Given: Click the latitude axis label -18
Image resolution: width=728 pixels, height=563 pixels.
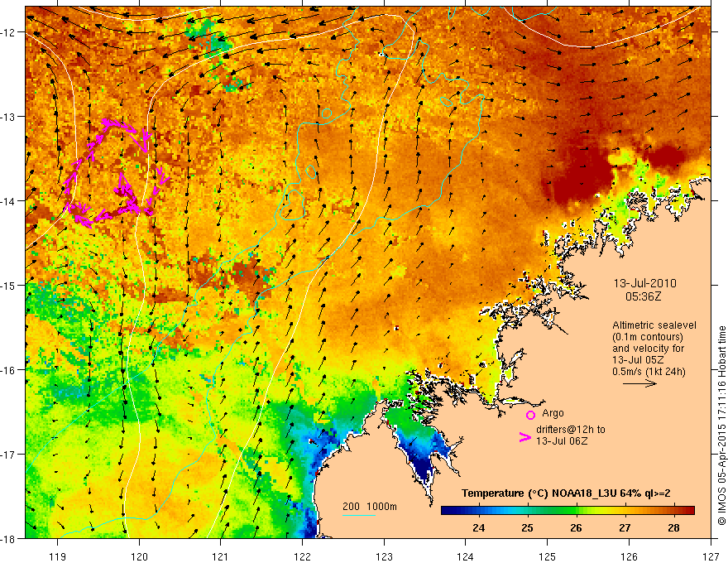Looking at the screenshot, I should [x=8, y=538].
